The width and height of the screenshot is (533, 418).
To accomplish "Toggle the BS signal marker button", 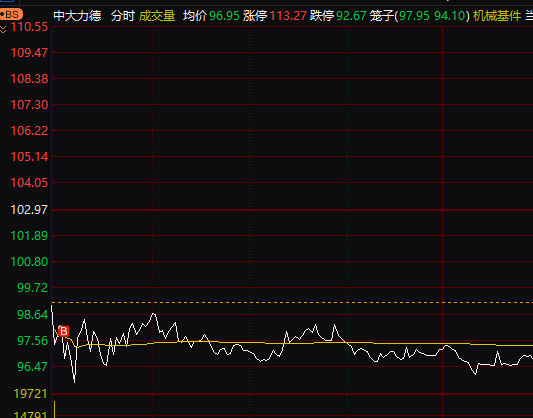I will (11, 15).
